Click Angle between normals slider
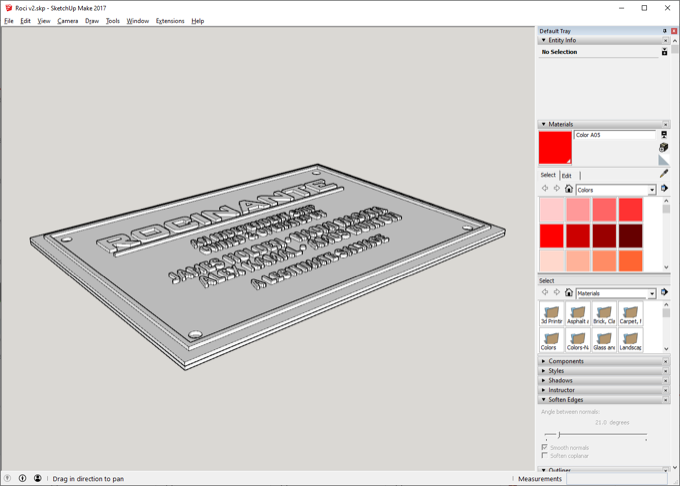 coord(596,434)
